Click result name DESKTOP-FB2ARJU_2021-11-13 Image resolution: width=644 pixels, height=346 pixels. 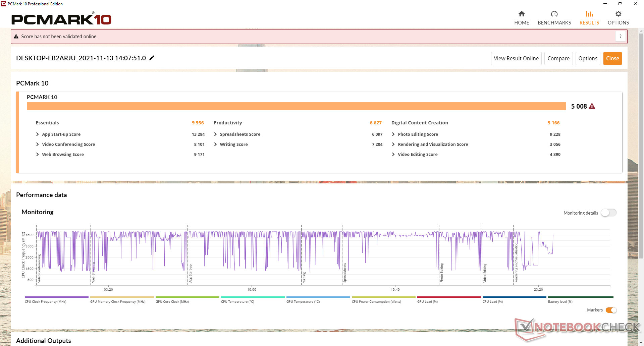(81, 58)
